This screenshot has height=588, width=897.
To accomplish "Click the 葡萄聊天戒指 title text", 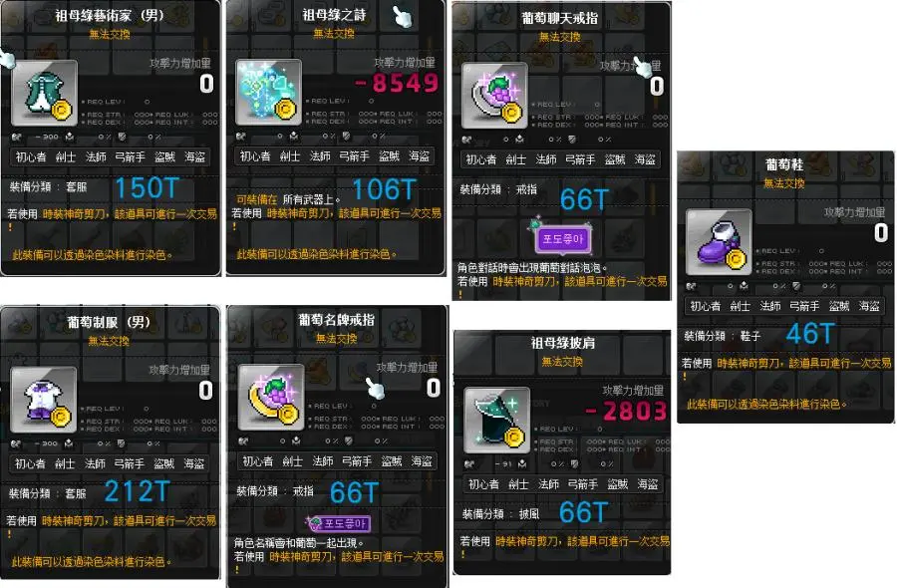I will click(559, 18).
